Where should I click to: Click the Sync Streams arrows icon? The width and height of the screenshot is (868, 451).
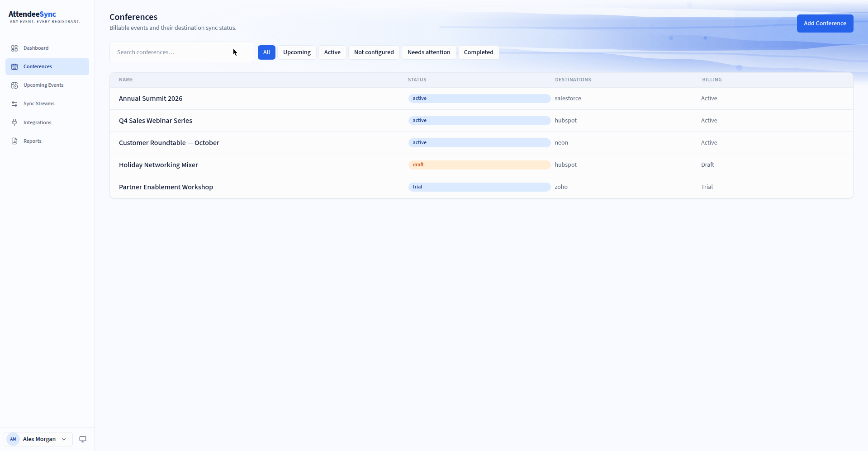14,103
